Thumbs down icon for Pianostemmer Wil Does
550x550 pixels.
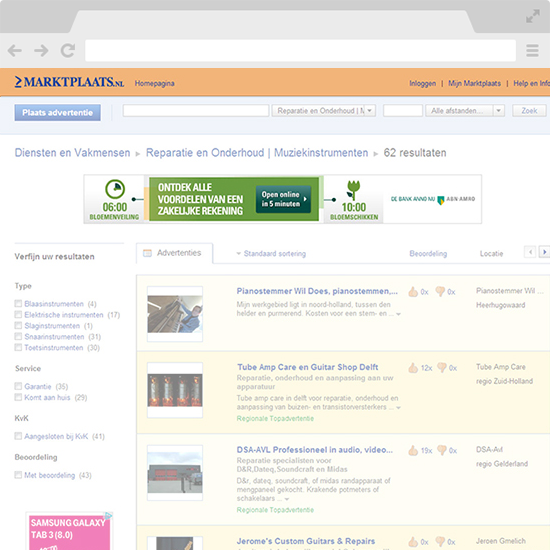click(440, 291)
